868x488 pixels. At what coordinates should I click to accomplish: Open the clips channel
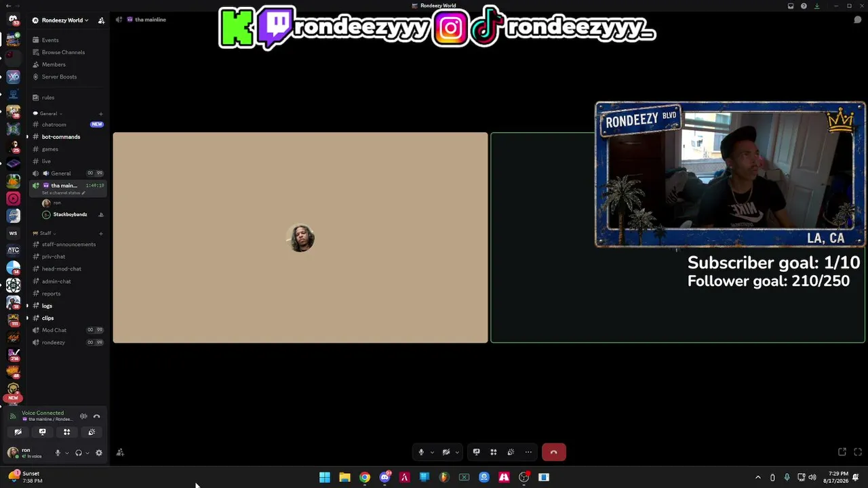pos(66,318)
